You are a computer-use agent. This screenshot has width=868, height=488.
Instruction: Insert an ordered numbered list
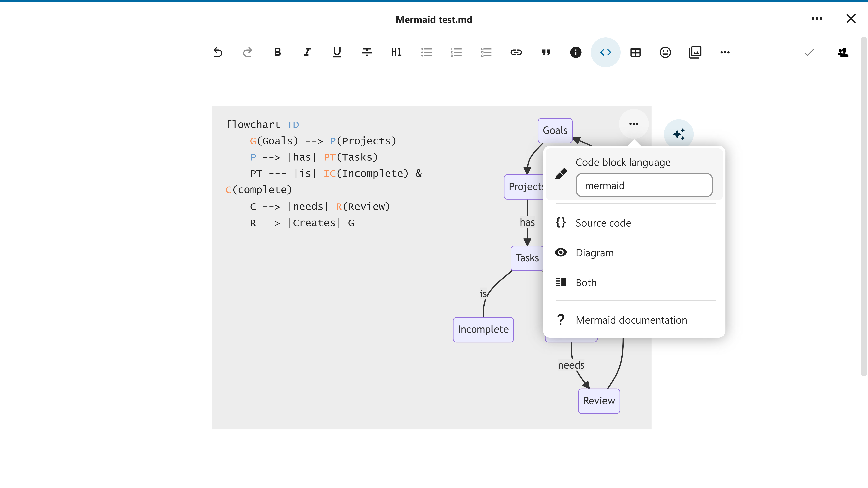pos(456,52)
